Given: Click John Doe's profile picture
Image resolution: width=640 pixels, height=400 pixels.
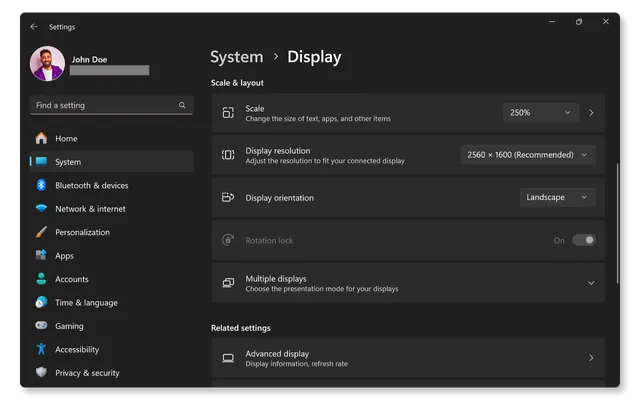Looking at the screenshot, I should click(x=47, y=63).
